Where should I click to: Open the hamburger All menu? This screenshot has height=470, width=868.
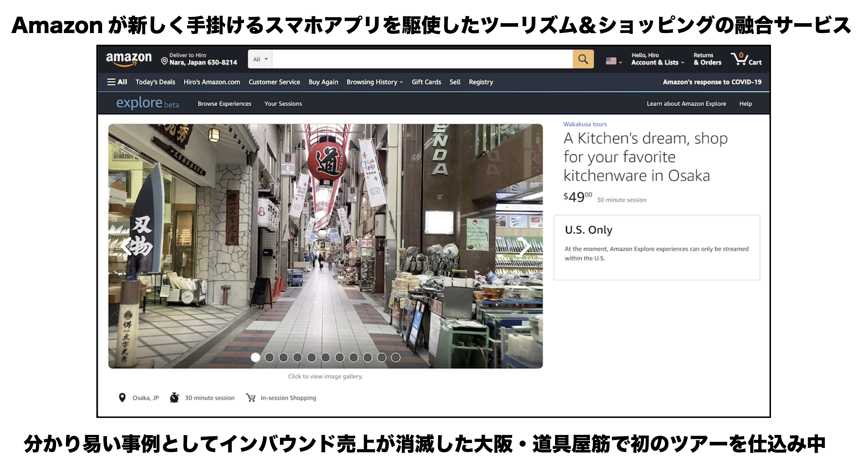coord(117,82)
